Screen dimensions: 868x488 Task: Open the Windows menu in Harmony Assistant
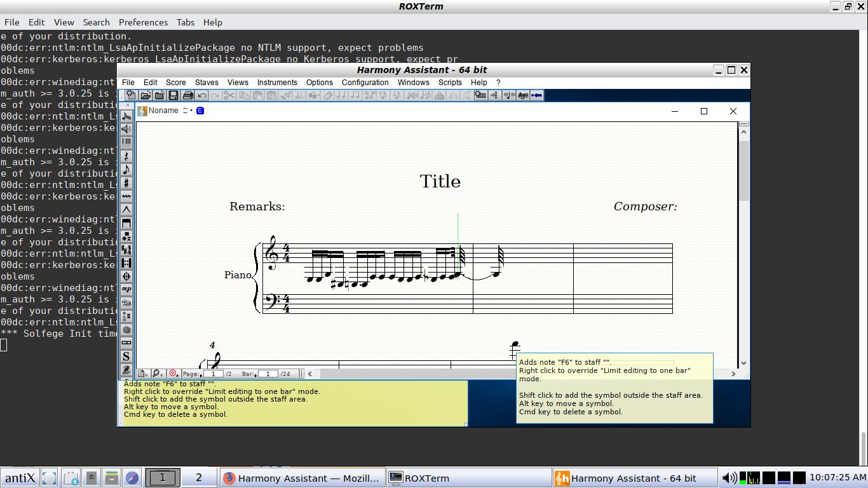tap(414, 83)
